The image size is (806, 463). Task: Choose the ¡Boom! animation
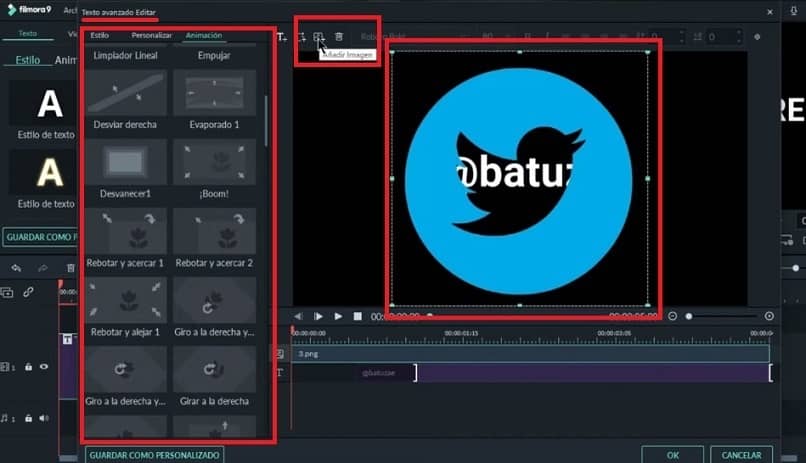[214, 169]
